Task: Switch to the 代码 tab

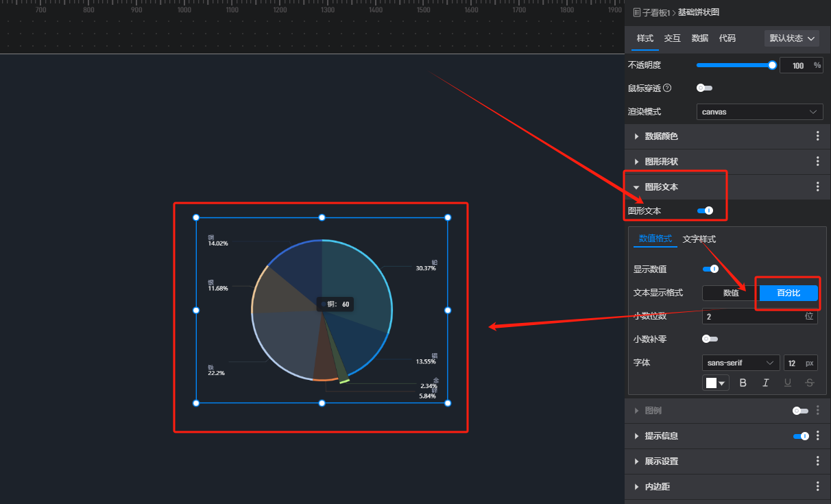Action: coord(727,38)
